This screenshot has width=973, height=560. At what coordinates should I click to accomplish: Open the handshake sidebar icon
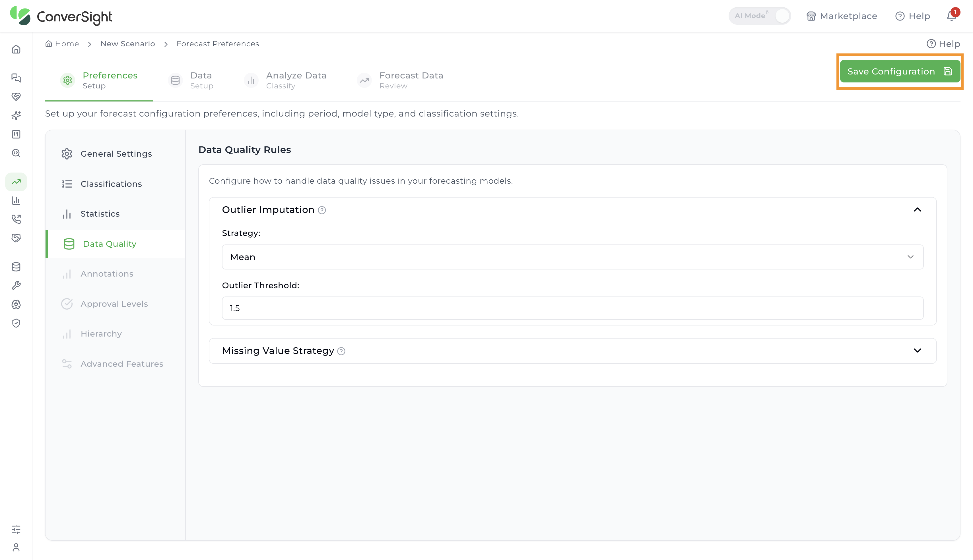(16, 238)
